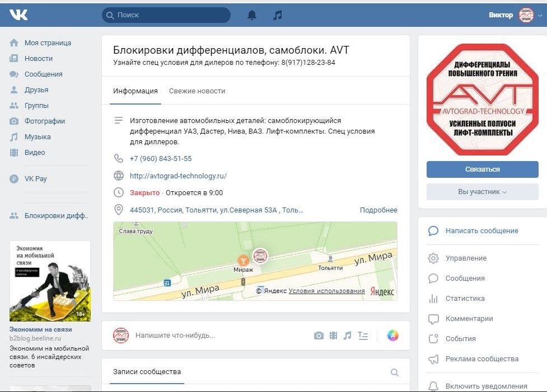Open Комментарии in community menu

click(469, 319)
